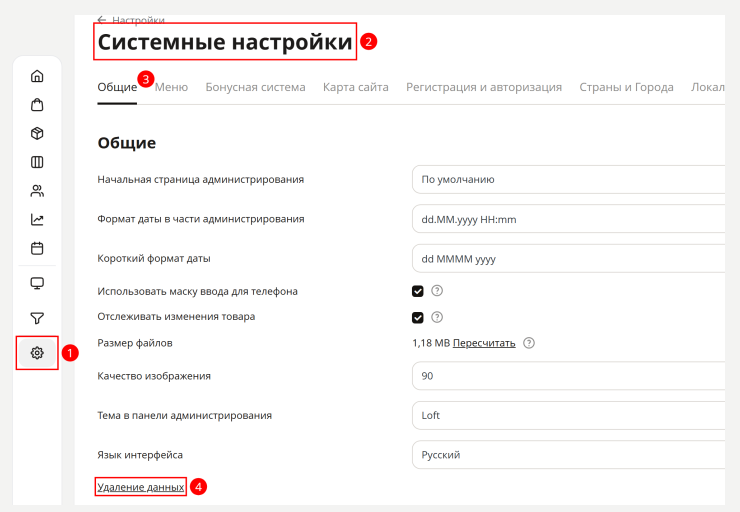Open the settings gear icon in sidebar
740x512 pixels.
click(37, 353)
